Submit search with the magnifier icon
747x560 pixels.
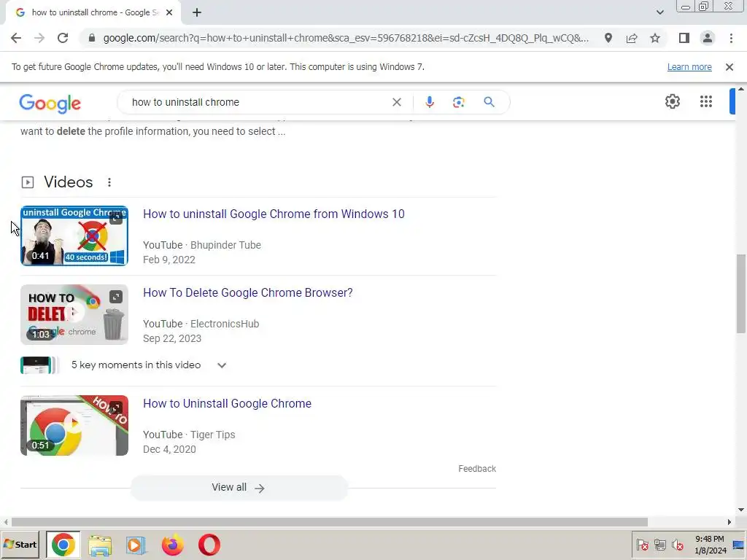point(489,102)
